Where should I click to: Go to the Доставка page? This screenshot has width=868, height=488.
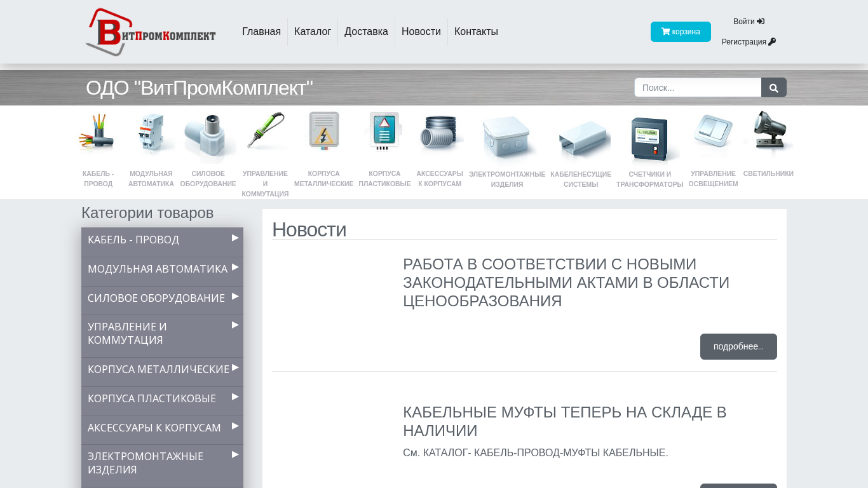pos(366,32)
